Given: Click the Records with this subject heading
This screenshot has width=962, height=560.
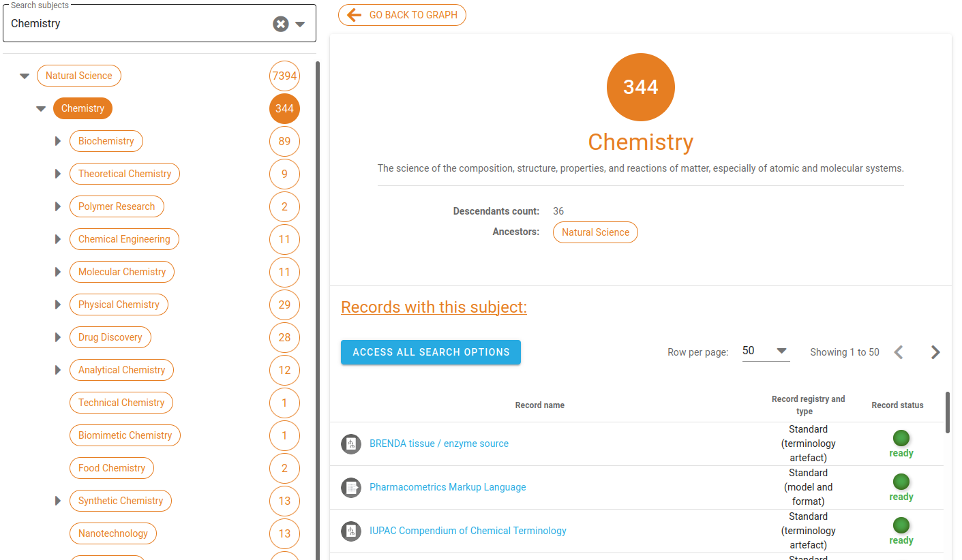Looking at the screenshot, I should [434, 307].
